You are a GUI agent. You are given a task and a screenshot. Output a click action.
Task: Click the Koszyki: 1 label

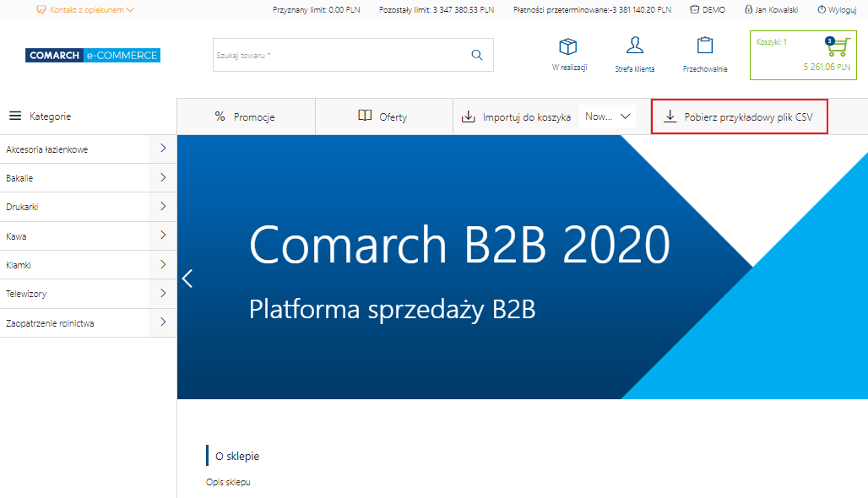click(771, 42)
